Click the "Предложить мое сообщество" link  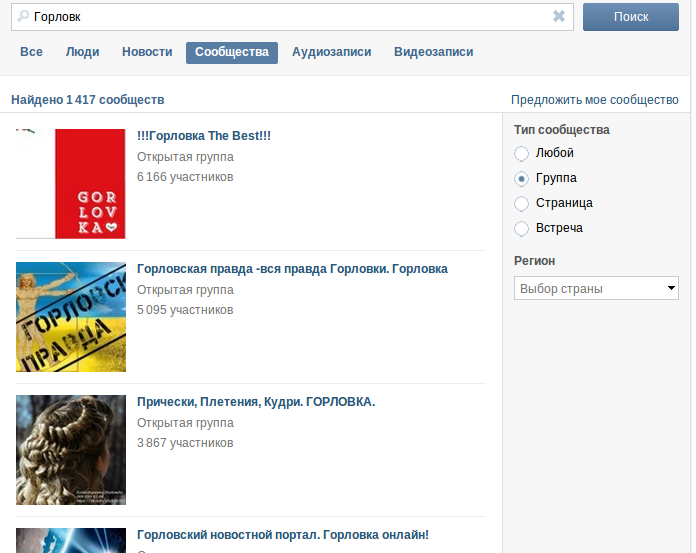[594, 100]
